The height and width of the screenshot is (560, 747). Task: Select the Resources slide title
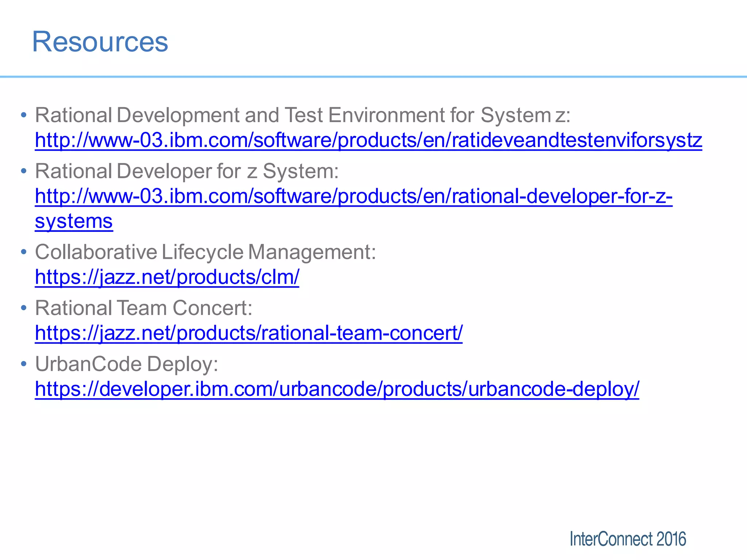100,42
